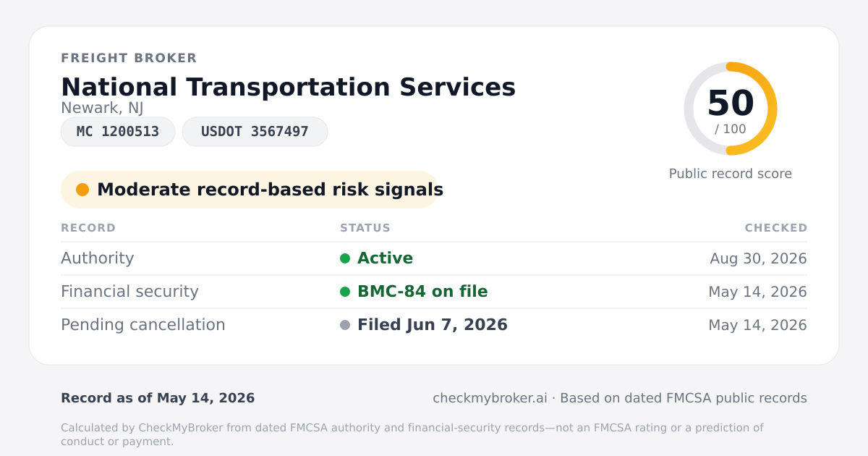
Task: Select the USDOT 3567497 badge
Action: tap(255, 132)
